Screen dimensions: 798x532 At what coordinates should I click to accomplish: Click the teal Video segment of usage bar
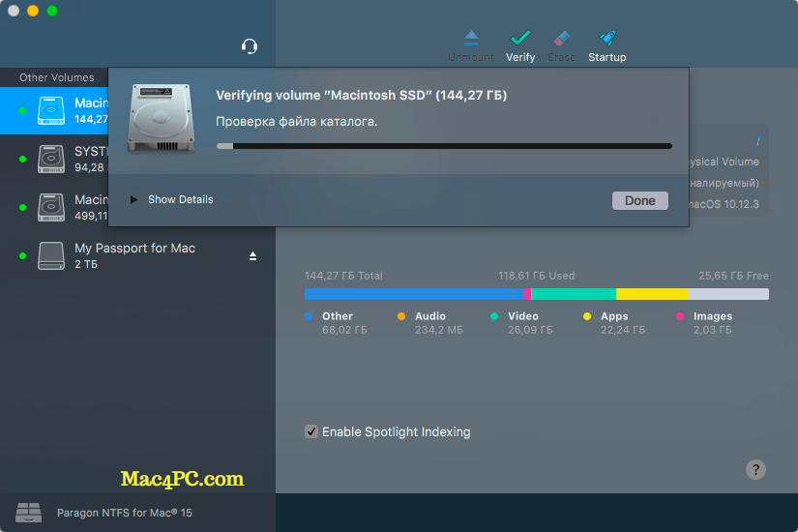574,294
